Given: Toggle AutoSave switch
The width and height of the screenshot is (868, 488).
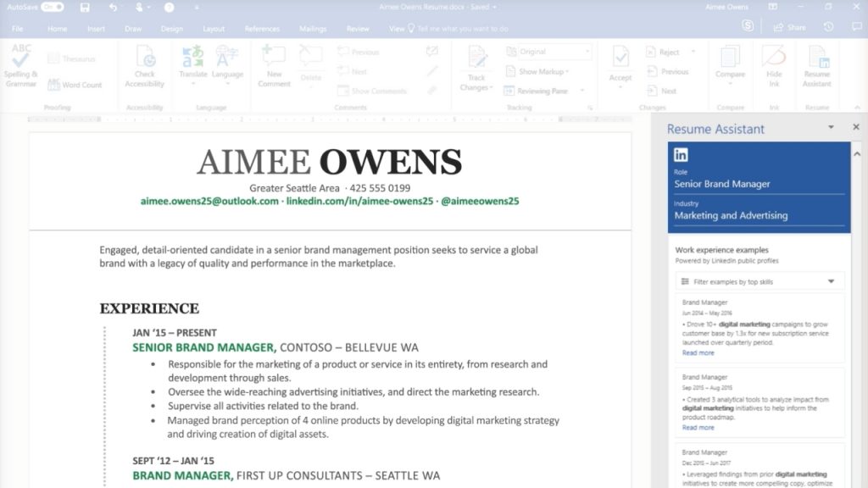Looking at the screenshot, I should (52, 7).
